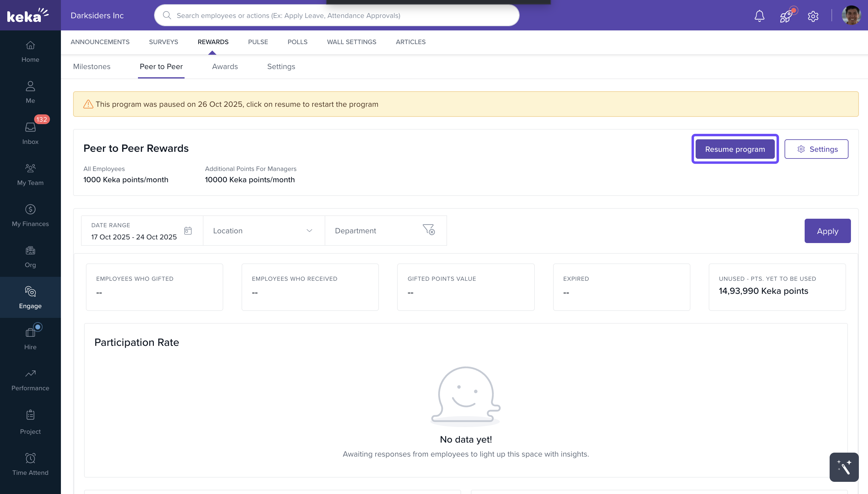Clear filters with the funnel icon
This screenshot has height=494, width=868.
(429, 230)
